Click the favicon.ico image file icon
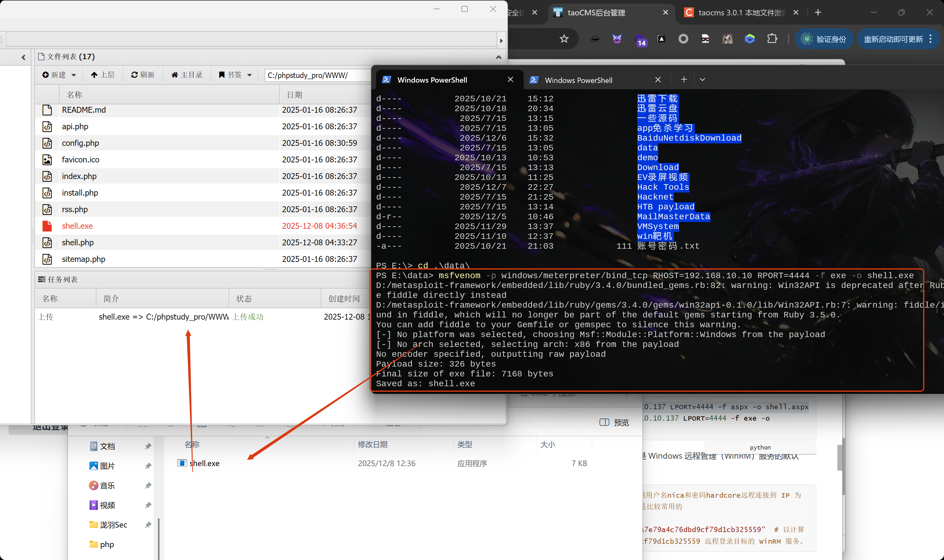Viewport: 944px width, 560px height. click(x=47, y=160)
